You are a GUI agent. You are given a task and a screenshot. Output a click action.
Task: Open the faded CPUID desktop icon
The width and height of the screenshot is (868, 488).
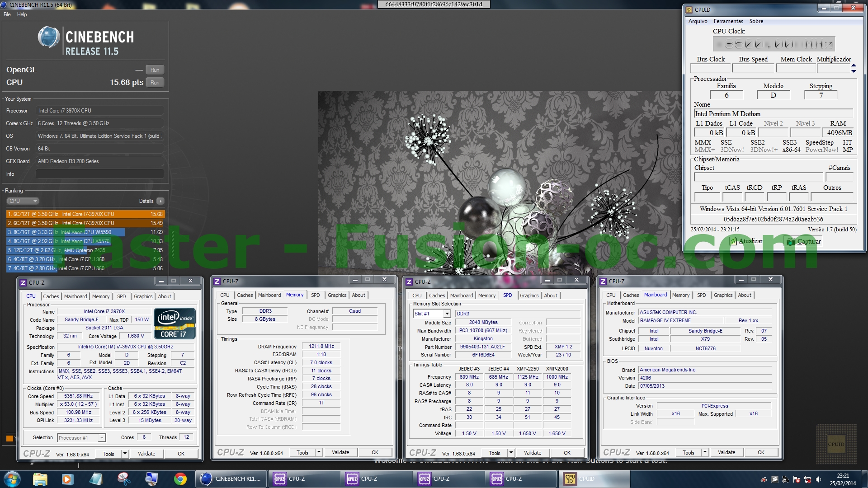pos(836,444)
